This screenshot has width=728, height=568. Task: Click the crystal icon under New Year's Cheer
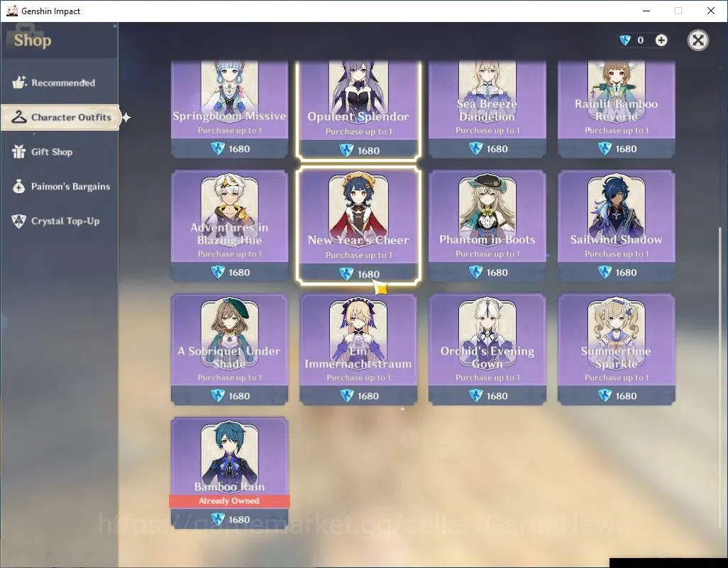pos(346,273)
